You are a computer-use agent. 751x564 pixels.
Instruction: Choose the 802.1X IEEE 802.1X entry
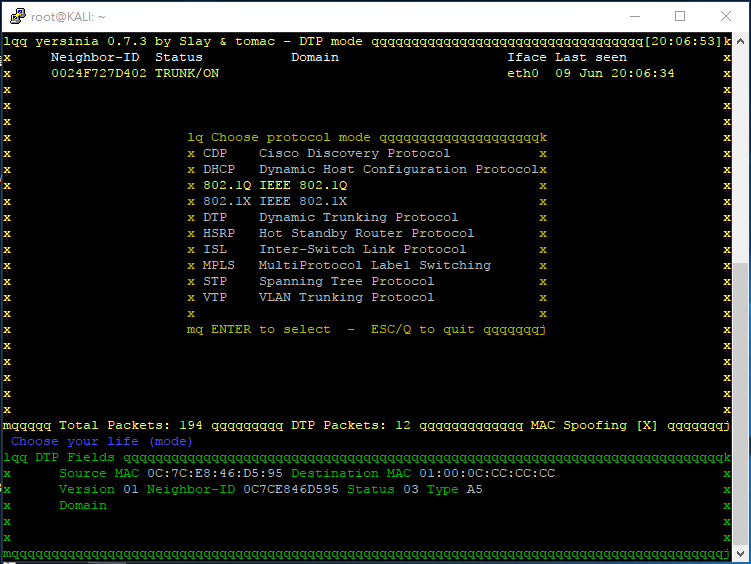coord(275,202)
